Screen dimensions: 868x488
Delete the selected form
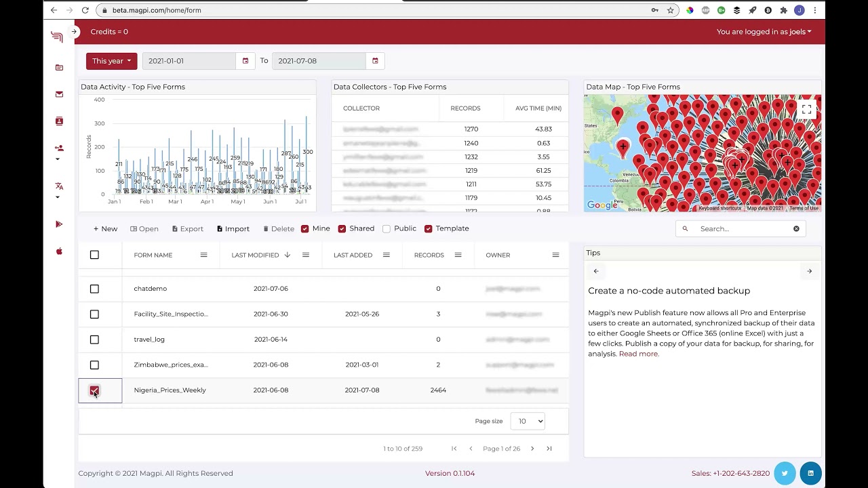pyautogui.click(x=279, y=229)
